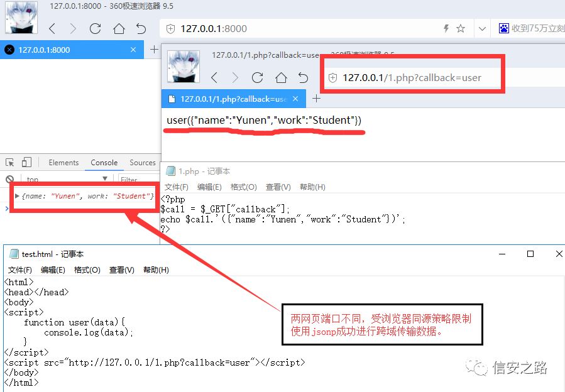Click the 127.0.0.1:8000 address bar
Screen dimensions: 565x392
[303, 28]
